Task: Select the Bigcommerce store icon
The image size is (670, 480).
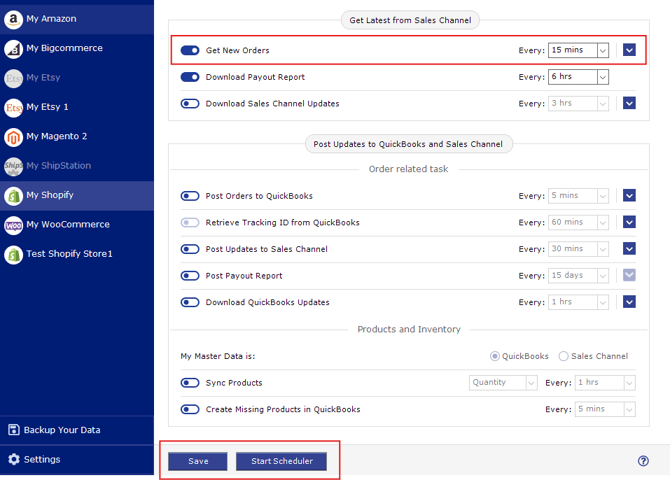Action: click(x=13, y=49)
